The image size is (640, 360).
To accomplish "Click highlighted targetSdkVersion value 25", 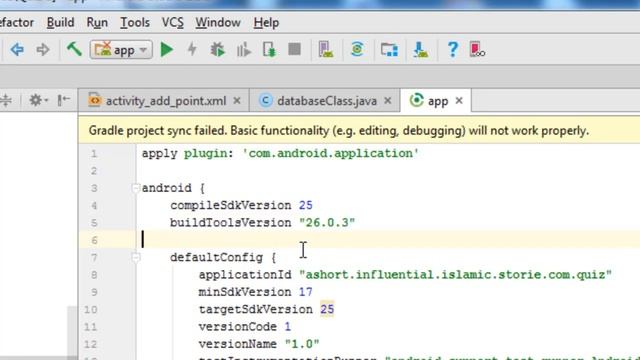I will click(327, 309).
